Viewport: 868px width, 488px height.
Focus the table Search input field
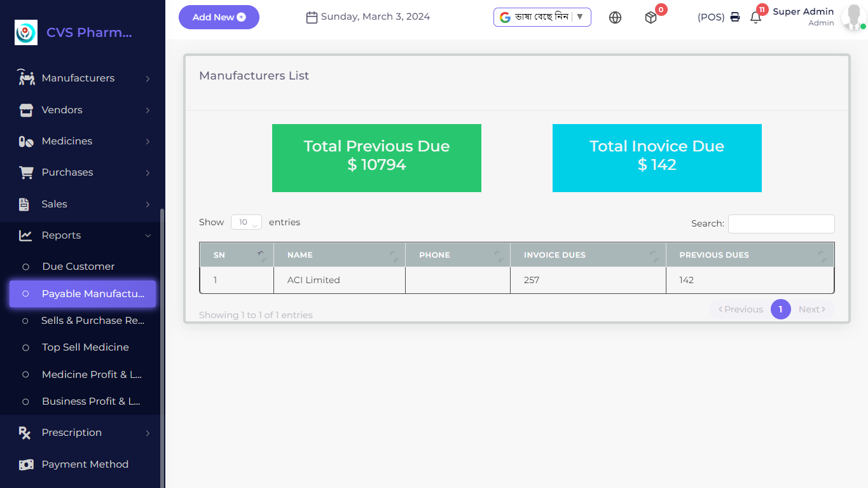[x=781, y=224]
